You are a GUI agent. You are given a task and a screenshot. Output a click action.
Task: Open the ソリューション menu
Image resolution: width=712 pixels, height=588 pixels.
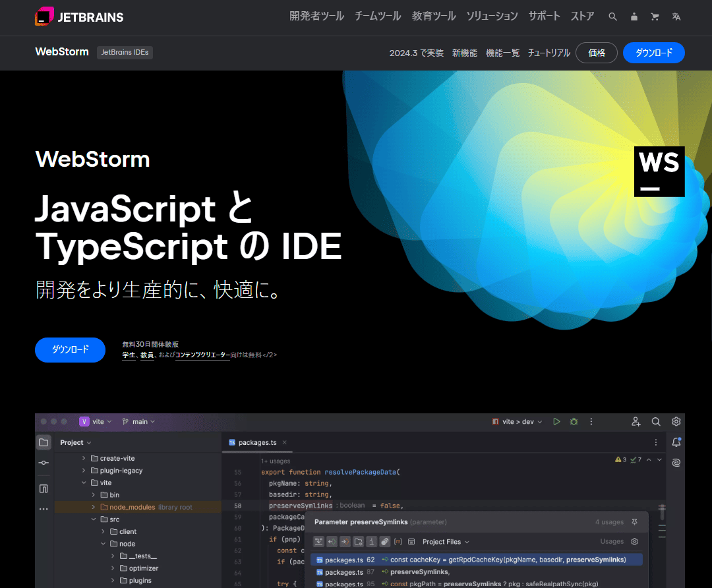[492, 16]
